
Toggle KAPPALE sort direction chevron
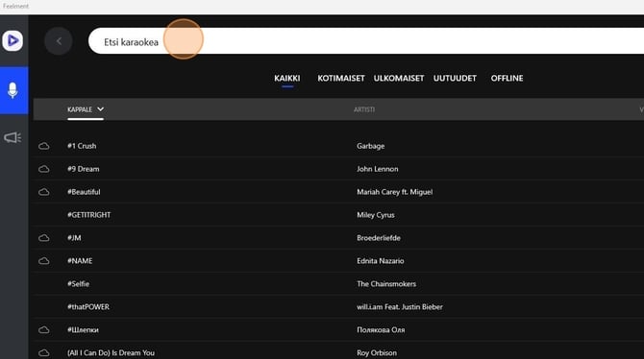click(x=100, y=109)
